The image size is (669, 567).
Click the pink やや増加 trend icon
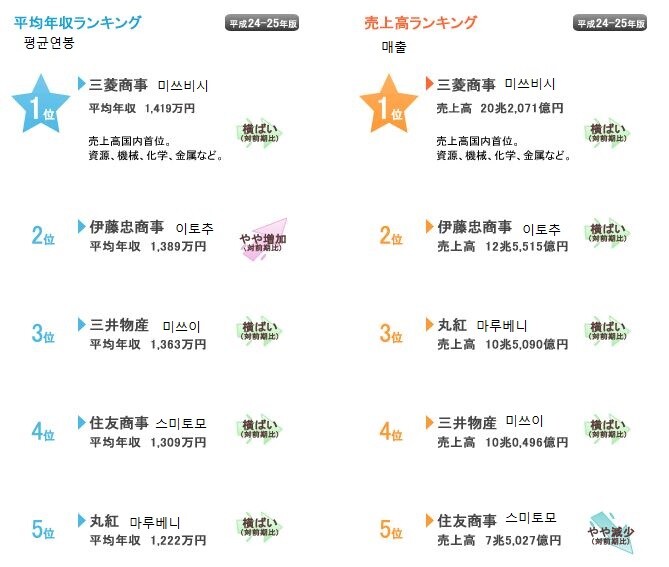tap(263, 240)
